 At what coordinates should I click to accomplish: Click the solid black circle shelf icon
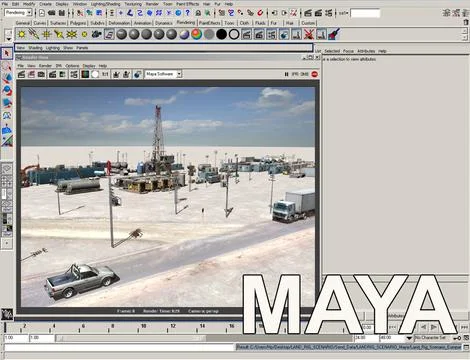pyautogui.click(x=221, y=34)
